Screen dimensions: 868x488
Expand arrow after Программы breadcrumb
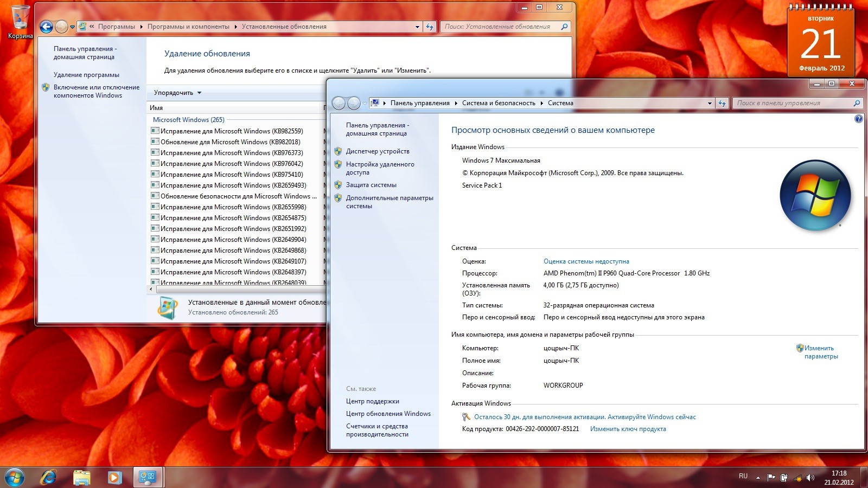click(x=142, y=27)
